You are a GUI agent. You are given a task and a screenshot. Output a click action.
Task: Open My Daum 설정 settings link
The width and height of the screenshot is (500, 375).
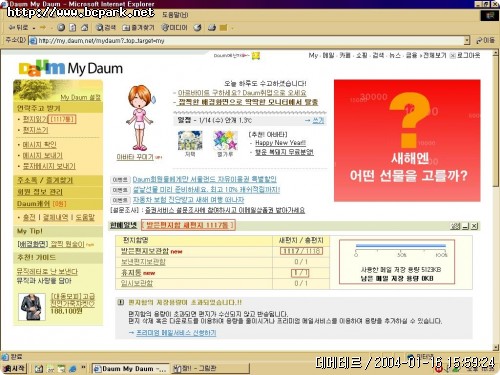pyautogui.click(x=80, y=97)
